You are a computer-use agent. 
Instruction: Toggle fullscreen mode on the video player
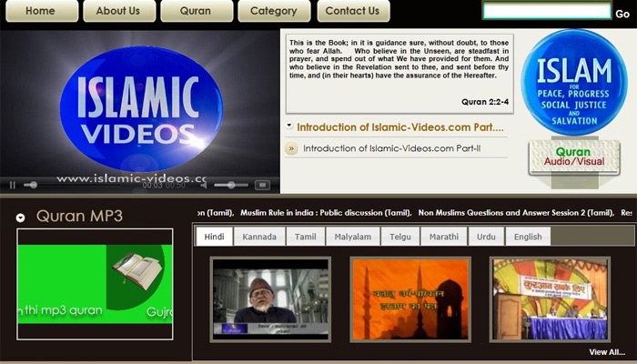(262, 185)
